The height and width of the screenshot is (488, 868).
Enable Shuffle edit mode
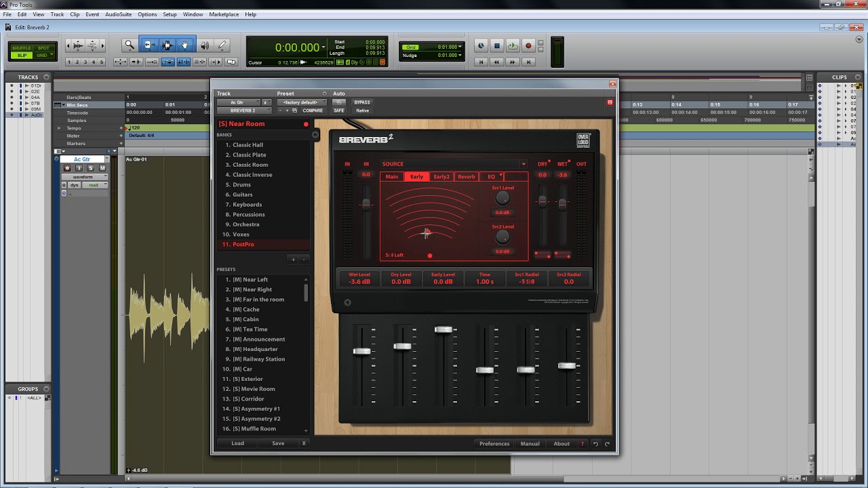pos(22,48)
